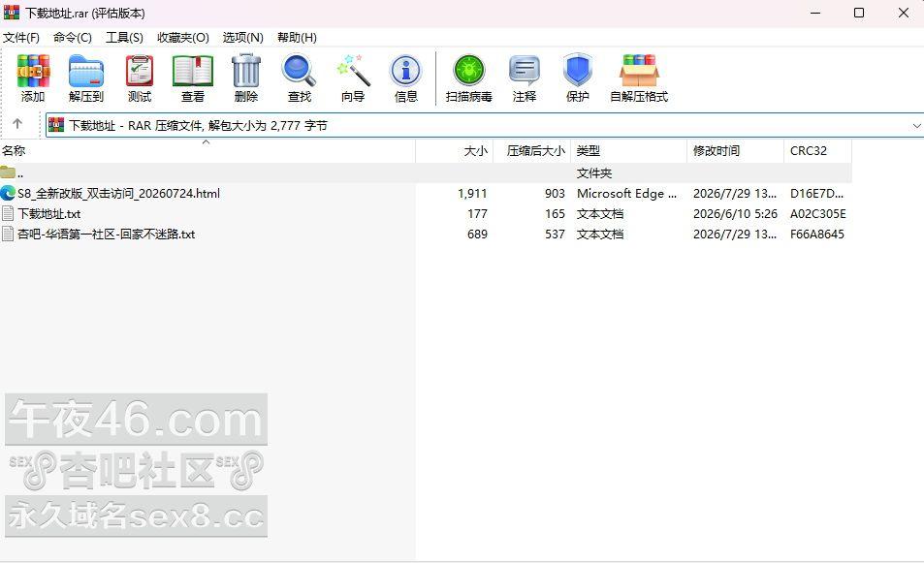
Task: Click the 添加 (Add) toolbar icon
Action: [x=33, y=70]
